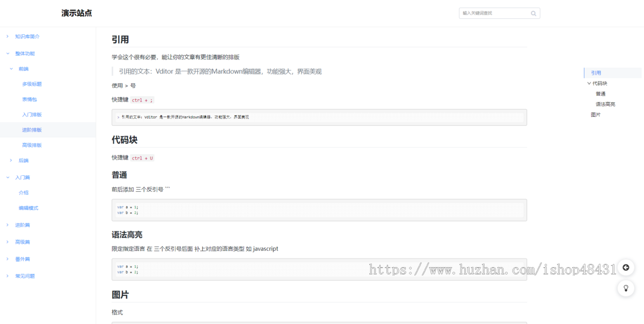Viewport: 644px width, 324px height.
Task: Jump to 语法高亮 in the outline
Action: point(605,104)
